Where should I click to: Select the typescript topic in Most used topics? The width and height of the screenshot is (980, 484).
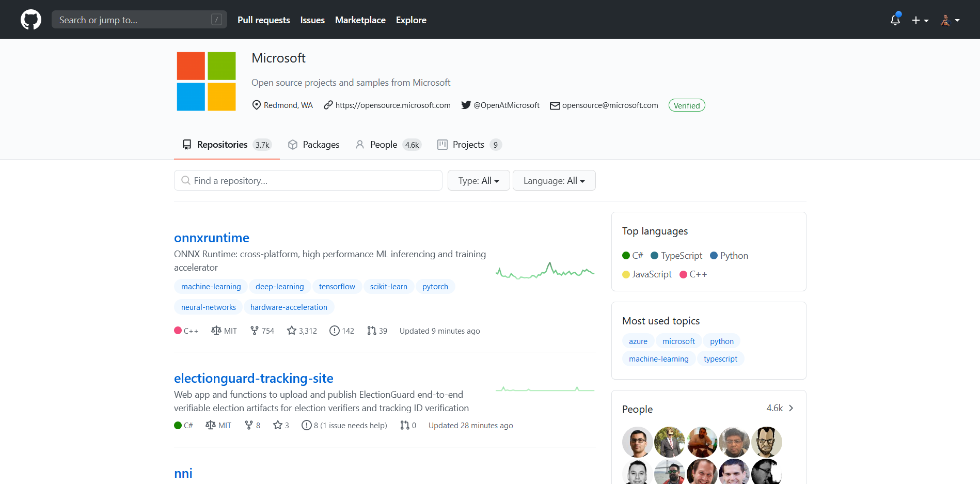point(720,359)
